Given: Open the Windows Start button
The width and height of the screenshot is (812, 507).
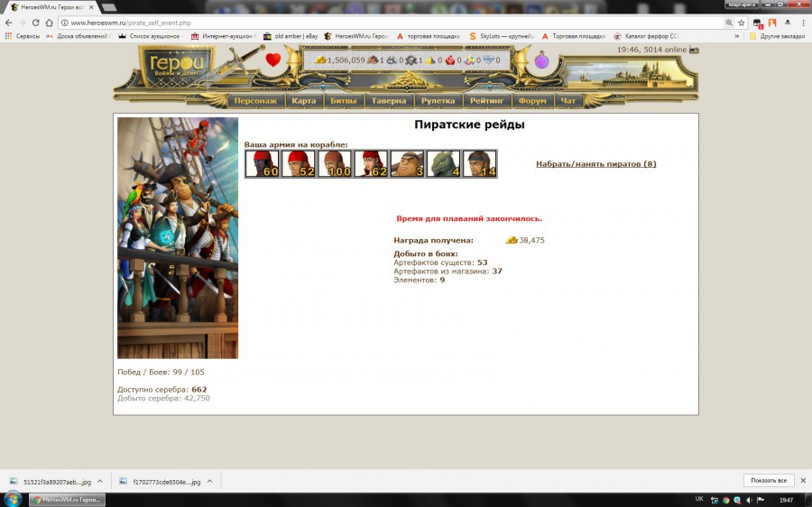Looking at the screenshot, I should click(13, 500).
